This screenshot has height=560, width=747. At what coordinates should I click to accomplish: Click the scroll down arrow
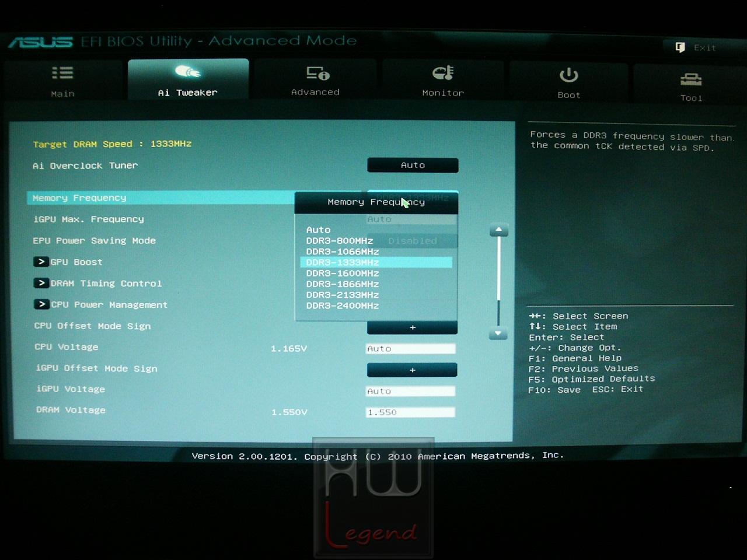[498, 334]
